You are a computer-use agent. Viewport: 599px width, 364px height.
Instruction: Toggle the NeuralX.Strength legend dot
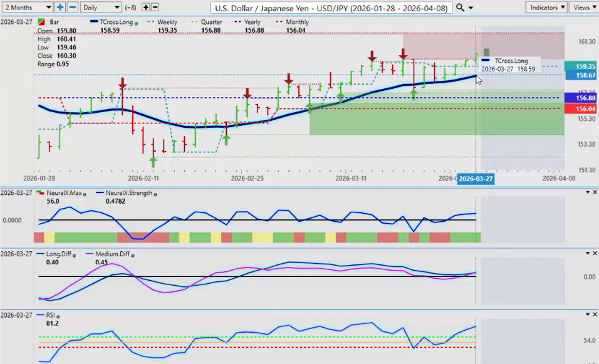[x=155, y=194]
